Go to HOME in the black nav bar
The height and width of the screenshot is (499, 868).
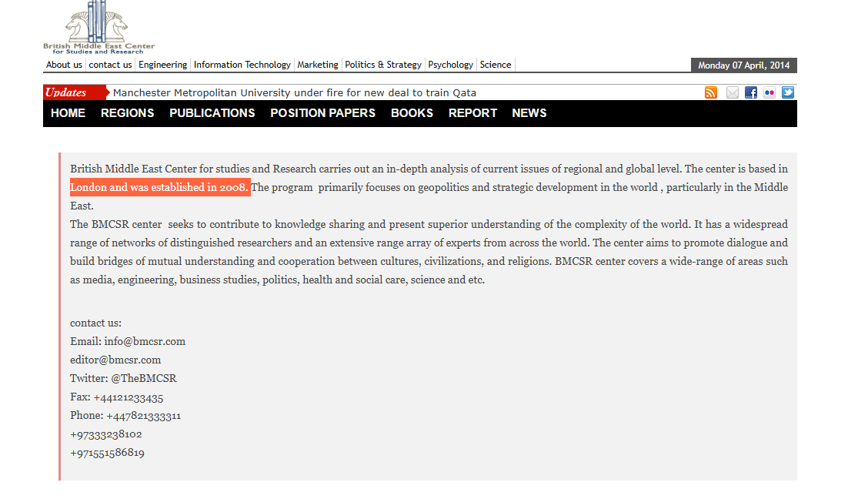tap(68, 113)
